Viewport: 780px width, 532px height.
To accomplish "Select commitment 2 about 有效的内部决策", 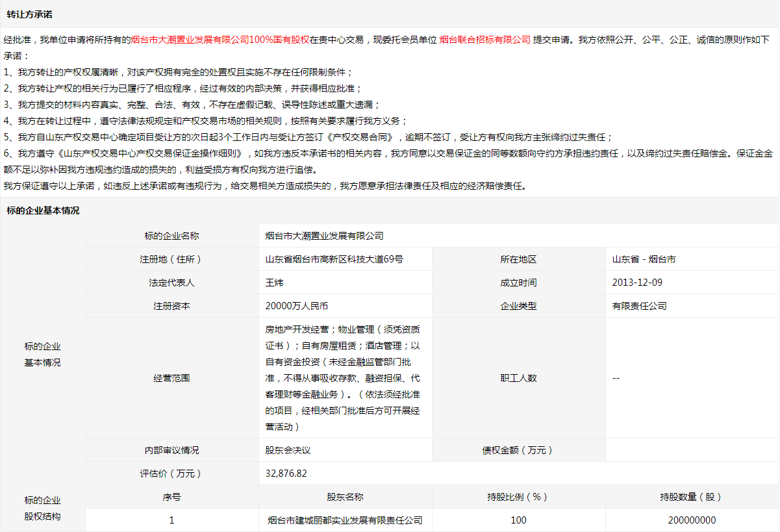I will pyautogui.click(x=182, y=88).
